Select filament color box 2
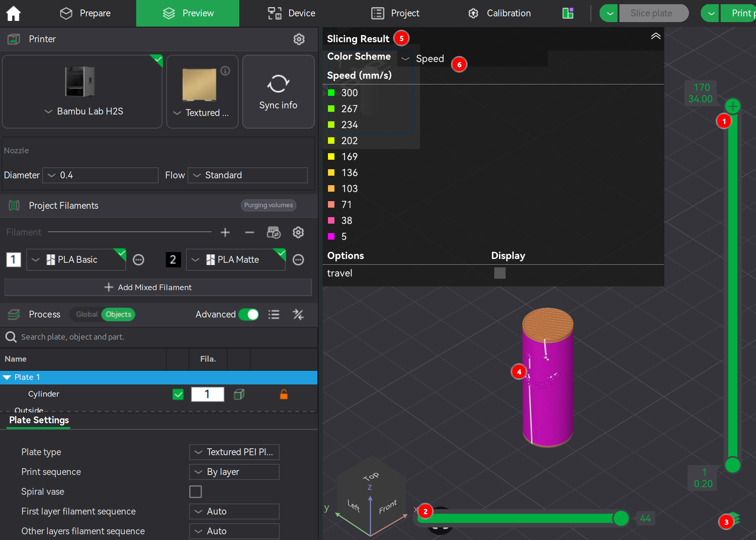This screenshot has height=540, width=756. [x=173, y=260]
